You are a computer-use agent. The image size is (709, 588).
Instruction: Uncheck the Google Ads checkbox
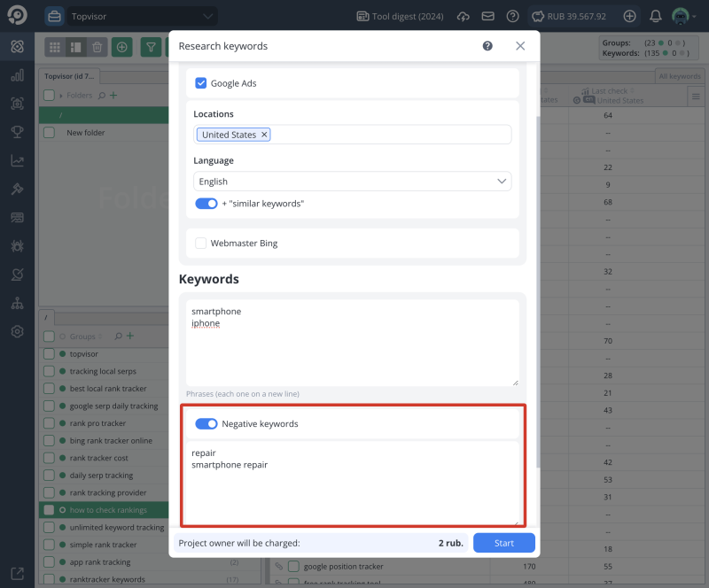point(199,83)
